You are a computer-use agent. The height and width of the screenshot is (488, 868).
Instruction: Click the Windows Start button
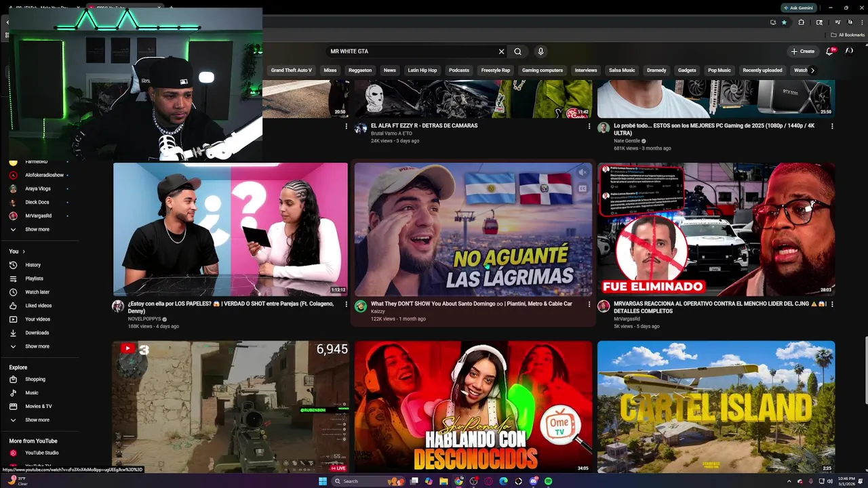(323, 481)
